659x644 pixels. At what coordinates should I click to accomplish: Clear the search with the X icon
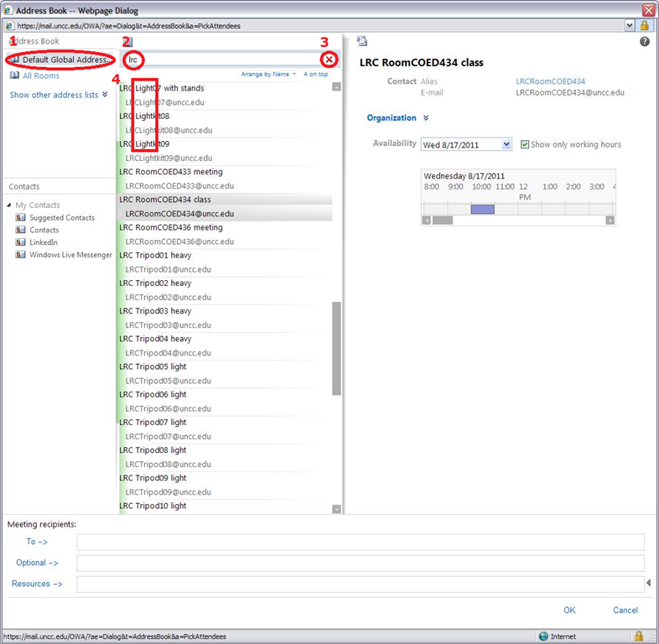(329, 60)
